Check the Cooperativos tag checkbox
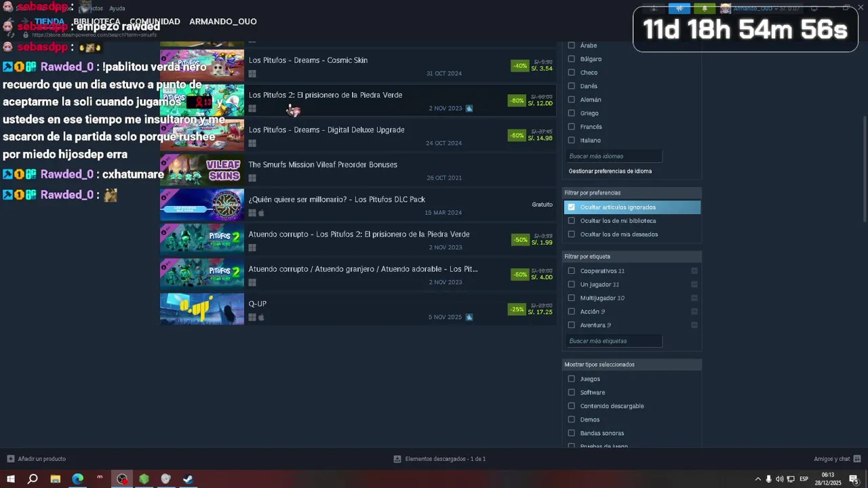The height and width of the screenshot is (488, 868). [x=571, y=271]
